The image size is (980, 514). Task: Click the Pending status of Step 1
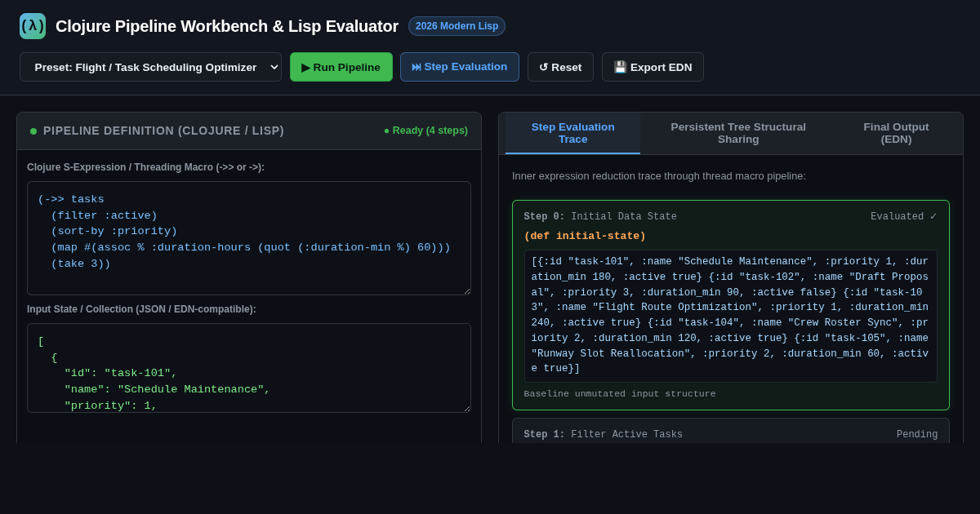tap(917, 435)
